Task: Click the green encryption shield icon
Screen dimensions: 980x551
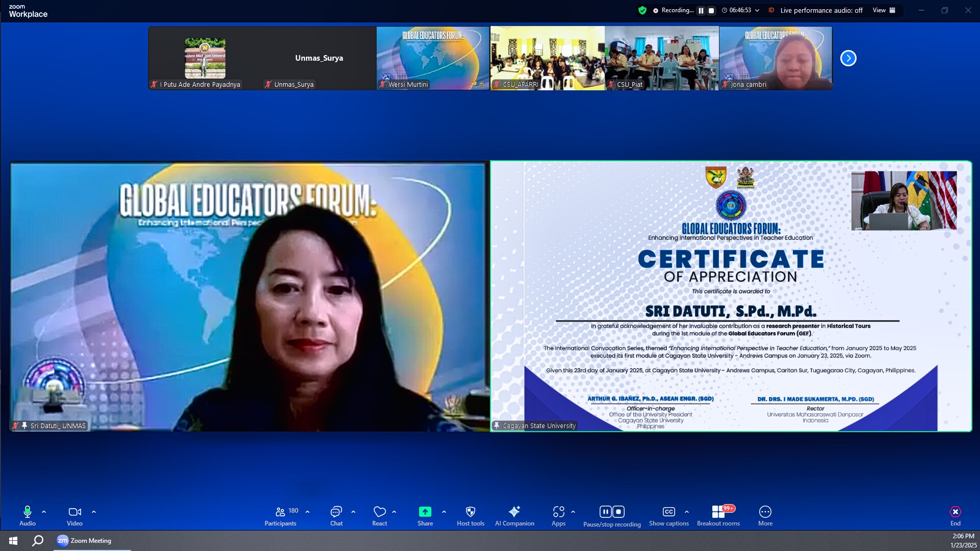Action: pos(642,10)
